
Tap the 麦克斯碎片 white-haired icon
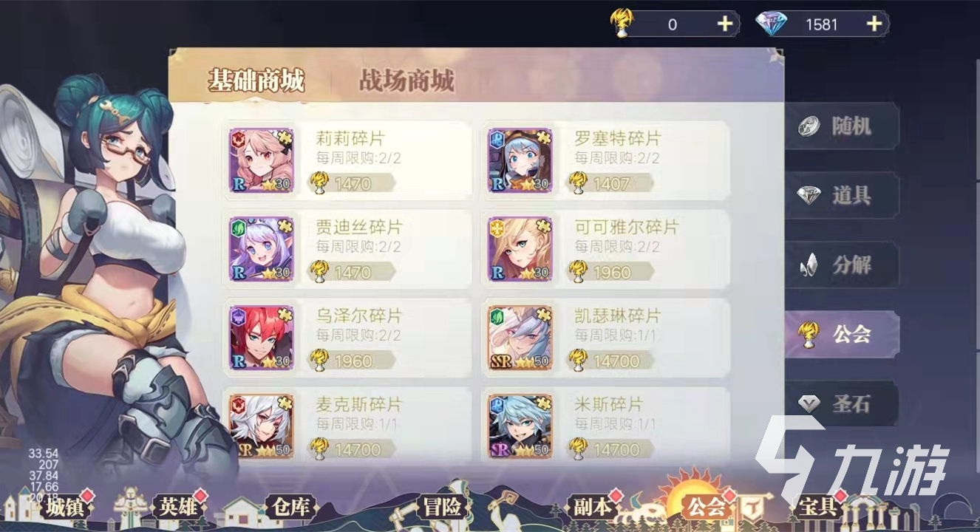coord(261,426)
